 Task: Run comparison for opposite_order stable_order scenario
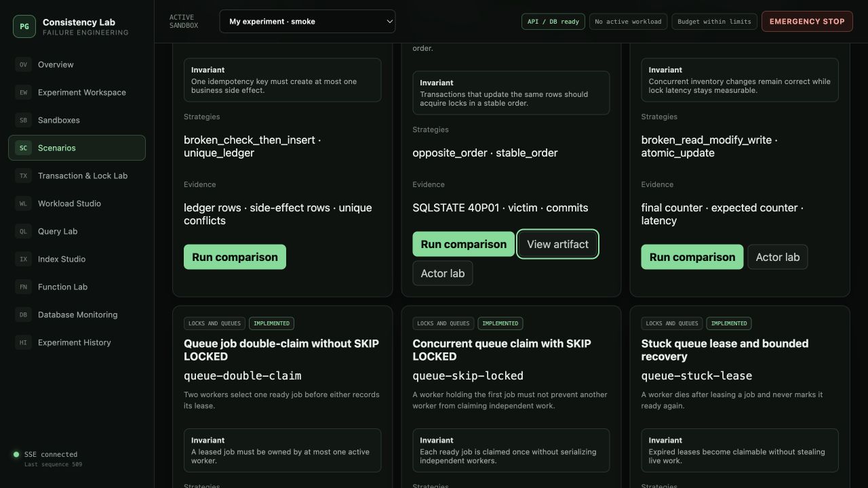point(464,244)
